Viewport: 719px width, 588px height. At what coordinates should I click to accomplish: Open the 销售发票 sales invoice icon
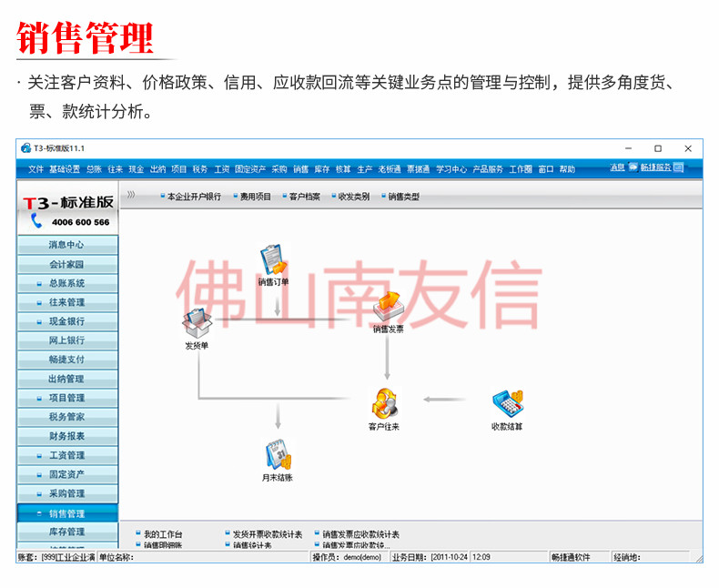[x=388, y=307]
